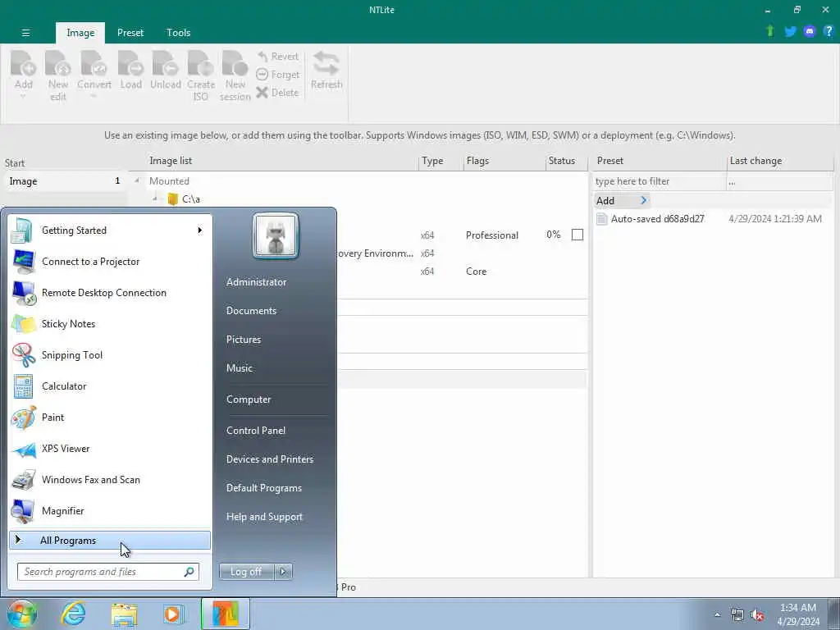840x630 pixels.
Task: Open Documents from Start menu
Action: coord(251,311)
